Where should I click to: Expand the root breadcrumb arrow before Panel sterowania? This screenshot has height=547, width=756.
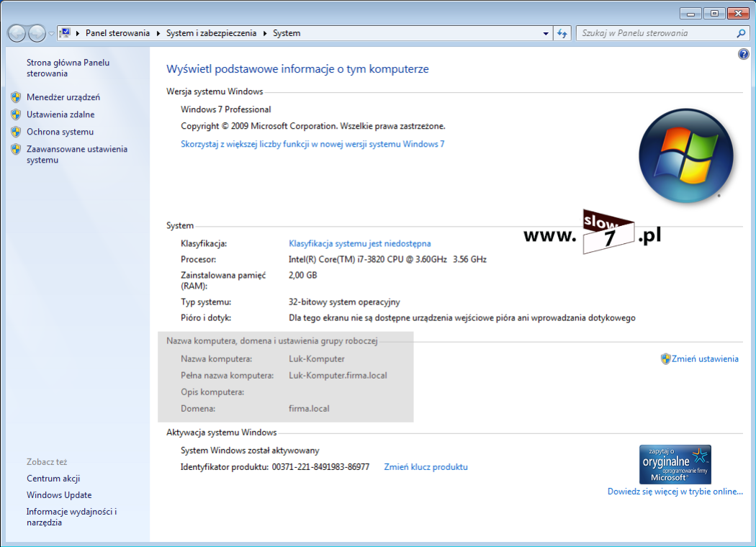coord(78,33)
